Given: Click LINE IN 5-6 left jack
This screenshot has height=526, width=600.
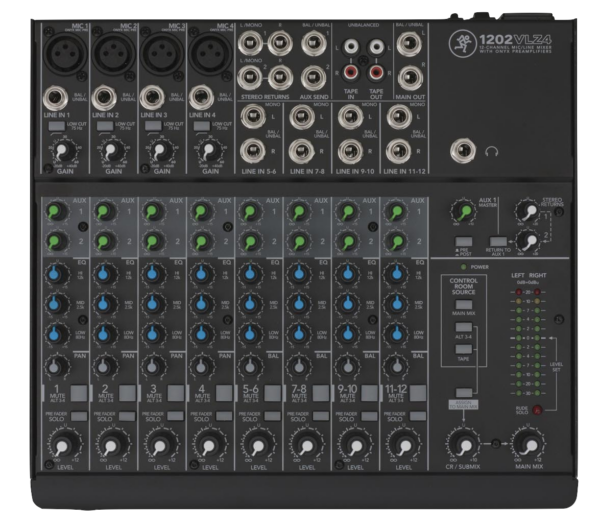Looking at the screenshot, I should (x=253, y=116).
